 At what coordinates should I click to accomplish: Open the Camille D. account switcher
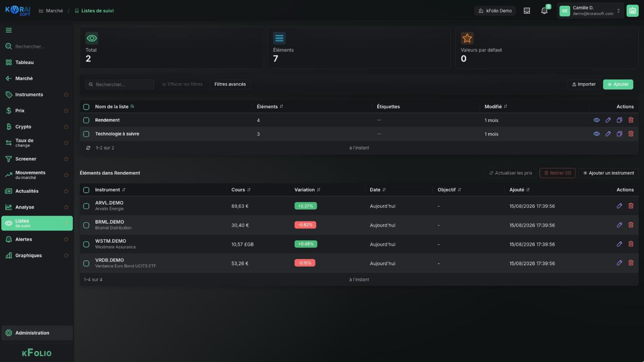coord(590,11)
